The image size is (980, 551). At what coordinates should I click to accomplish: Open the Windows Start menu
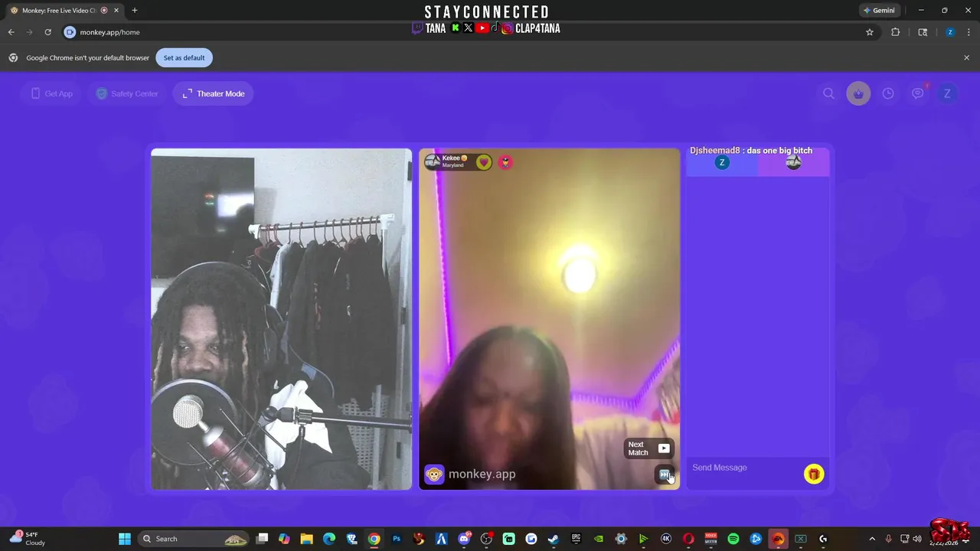[x=124, y=539]
